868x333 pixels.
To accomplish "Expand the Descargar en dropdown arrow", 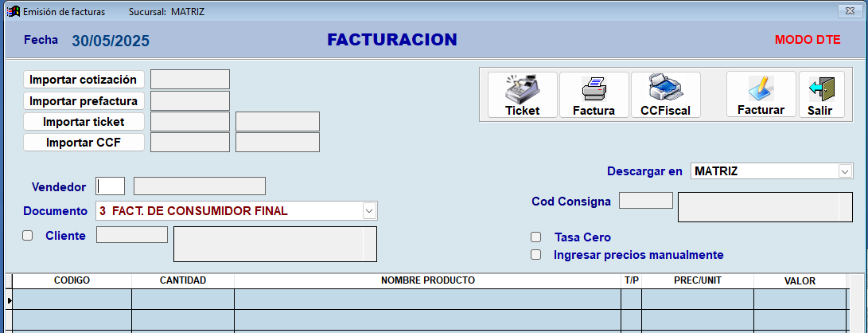I will pyautogui.click(x=845, y=171).
